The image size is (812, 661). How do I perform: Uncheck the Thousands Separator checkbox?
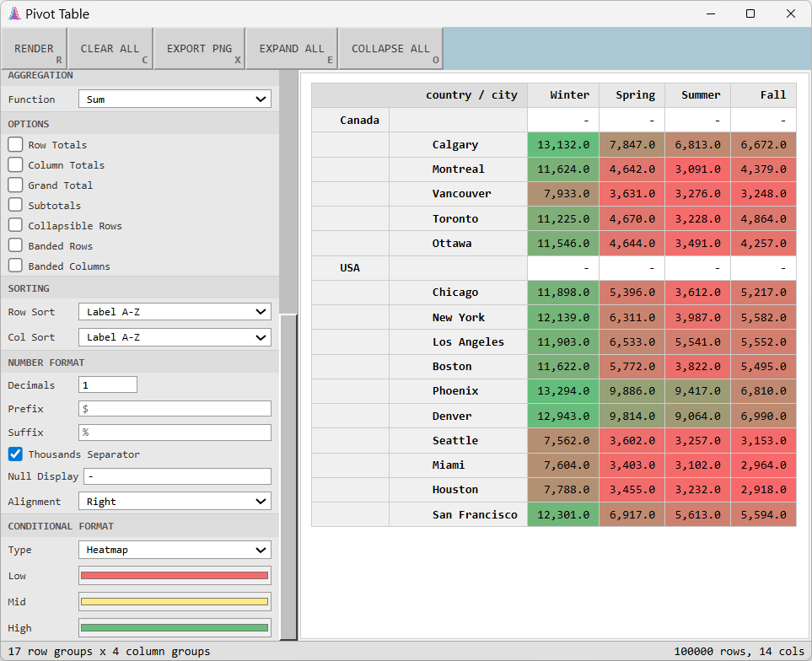pos(16,454)
